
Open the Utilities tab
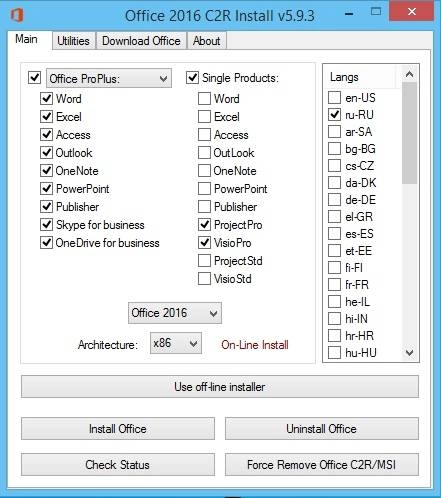73,41
